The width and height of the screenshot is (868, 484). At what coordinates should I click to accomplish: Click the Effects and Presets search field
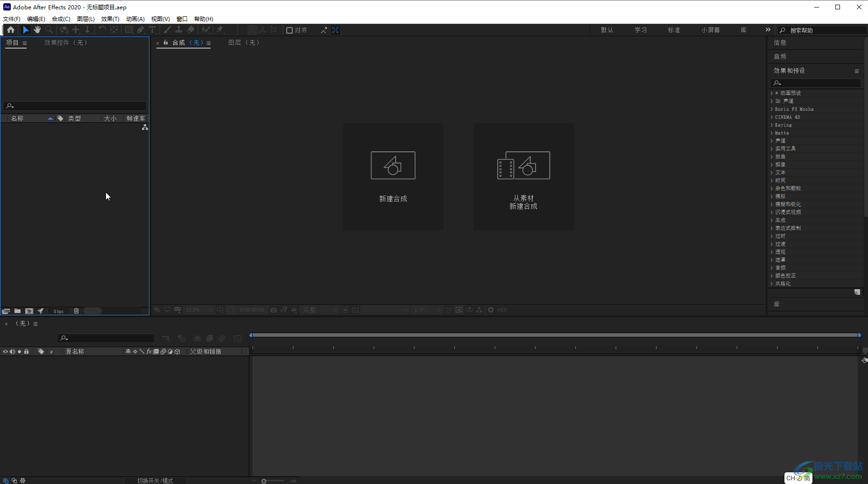click(815, 83)
